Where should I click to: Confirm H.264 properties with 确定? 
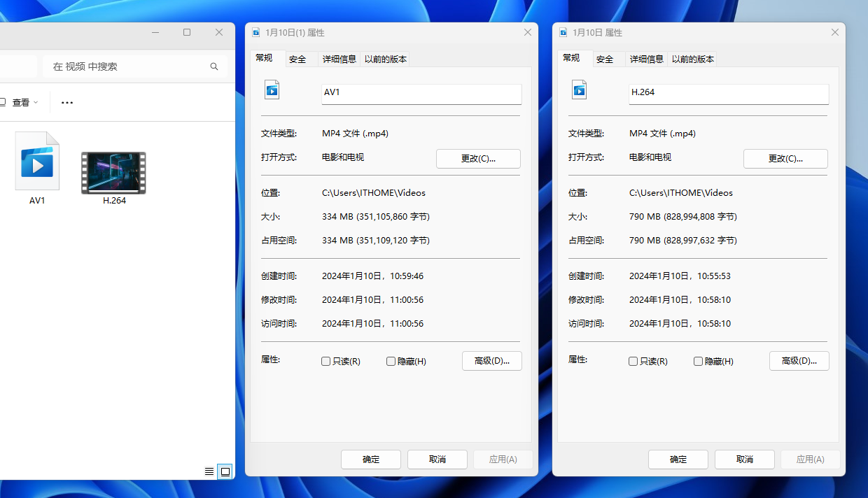[678, 460]
